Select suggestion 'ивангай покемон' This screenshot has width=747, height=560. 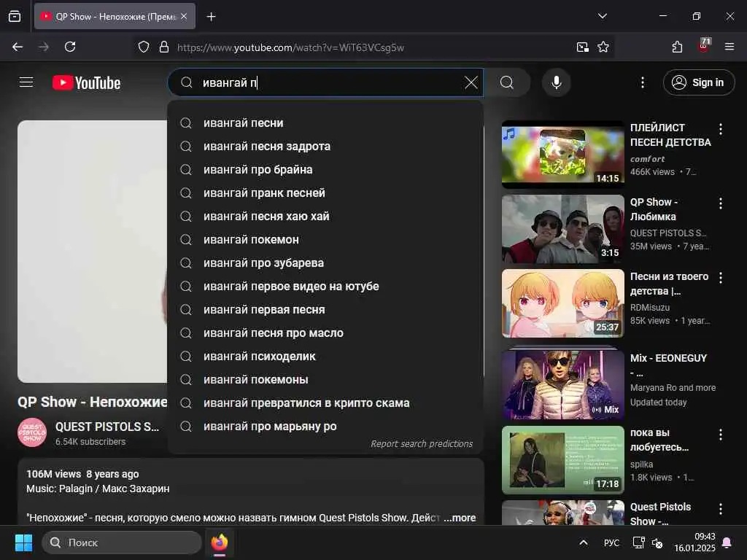(325, 239)
